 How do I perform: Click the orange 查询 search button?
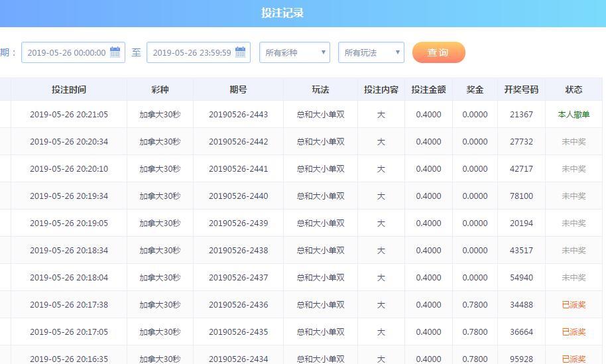point(439,52)
